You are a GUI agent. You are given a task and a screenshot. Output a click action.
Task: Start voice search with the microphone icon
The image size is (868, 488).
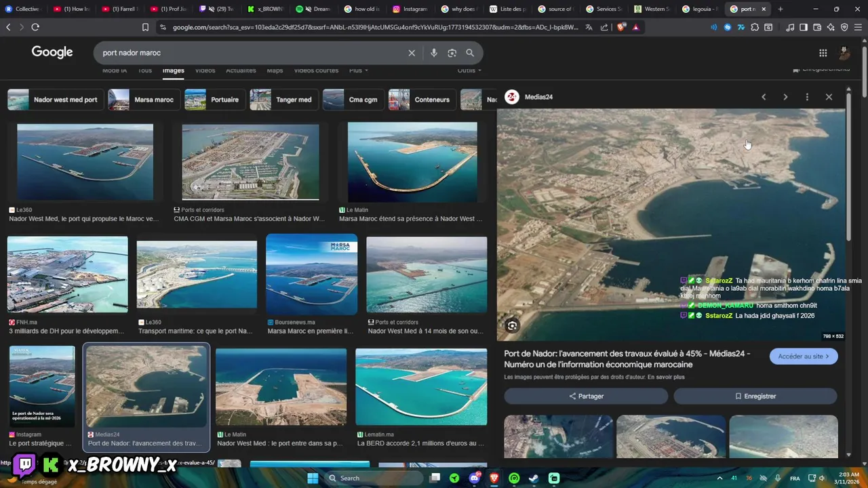click(x=434, y=53)
